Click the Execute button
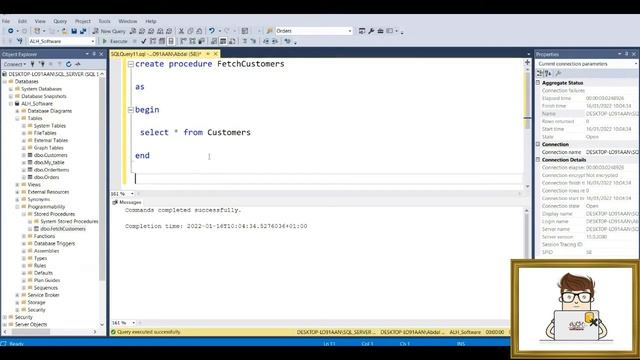This screenshot has width=640, height=360. pyautogui.click(x=115, y=41)
